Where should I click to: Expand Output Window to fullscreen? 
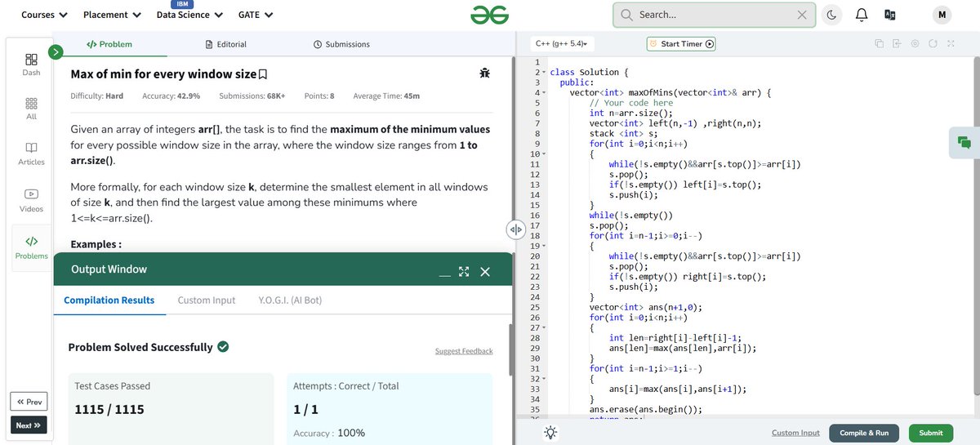(464, 271)
